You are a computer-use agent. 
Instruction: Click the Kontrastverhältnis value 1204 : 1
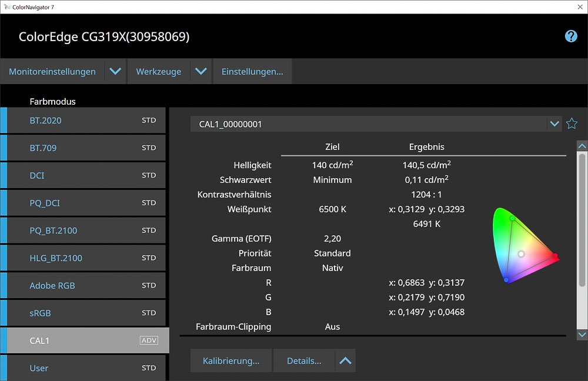[x=427, y=194]
